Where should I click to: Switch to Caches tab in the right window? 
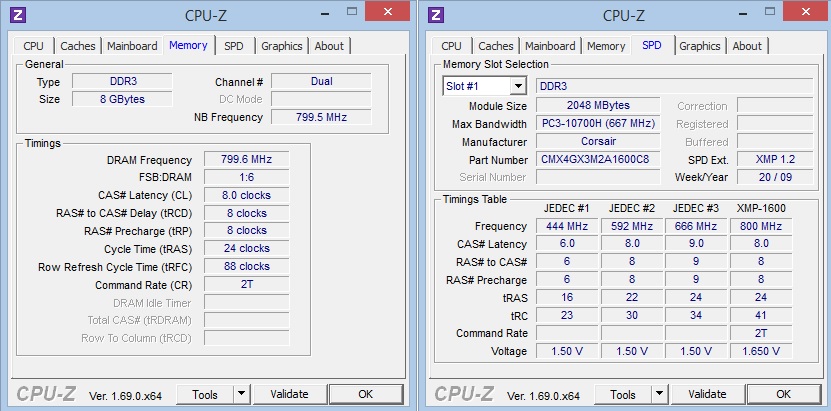point(496,46)
